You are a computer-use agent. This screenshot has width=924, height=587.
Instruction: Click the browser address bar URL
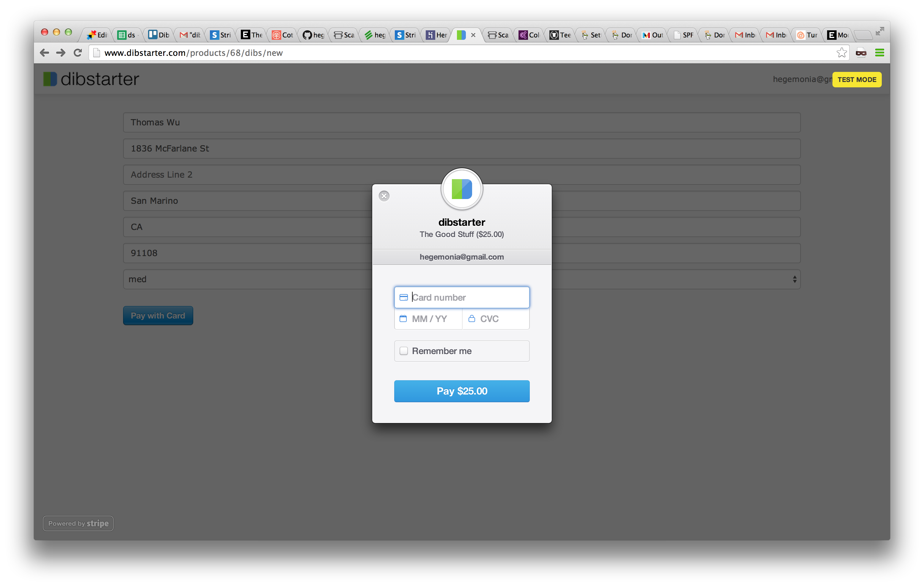click(x=194, y=53)
